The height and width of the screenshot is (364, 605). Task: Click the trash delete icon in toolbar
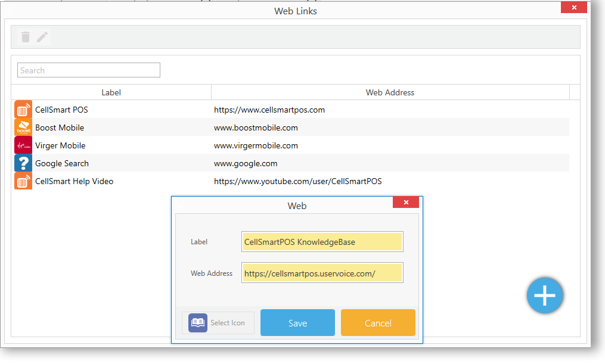pos(26,37)
